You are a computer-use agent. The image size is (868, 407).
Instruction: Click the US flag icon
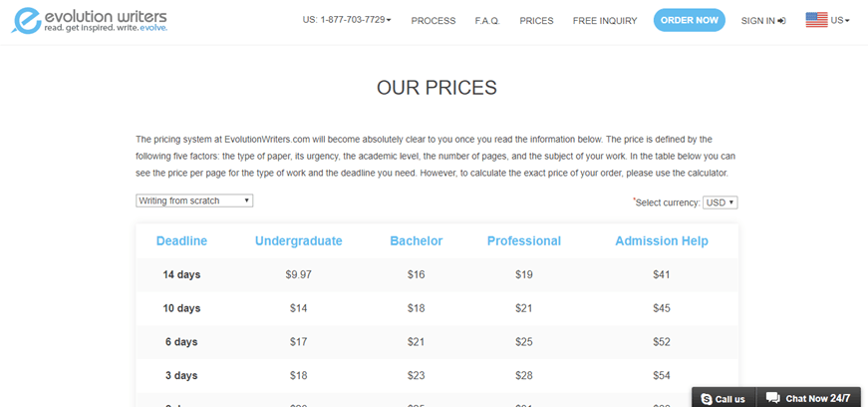(816, 20)
